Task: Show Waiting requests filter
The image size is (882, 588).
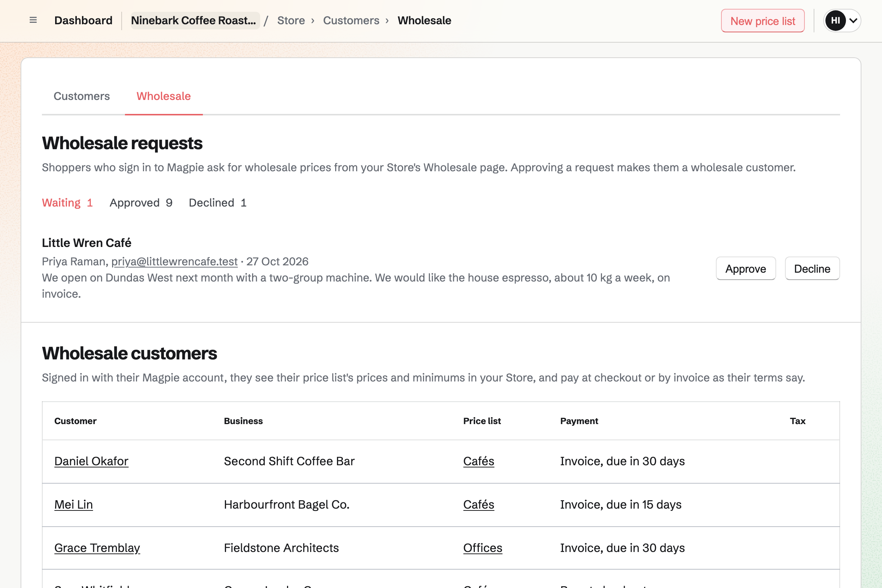Action: 67,202
